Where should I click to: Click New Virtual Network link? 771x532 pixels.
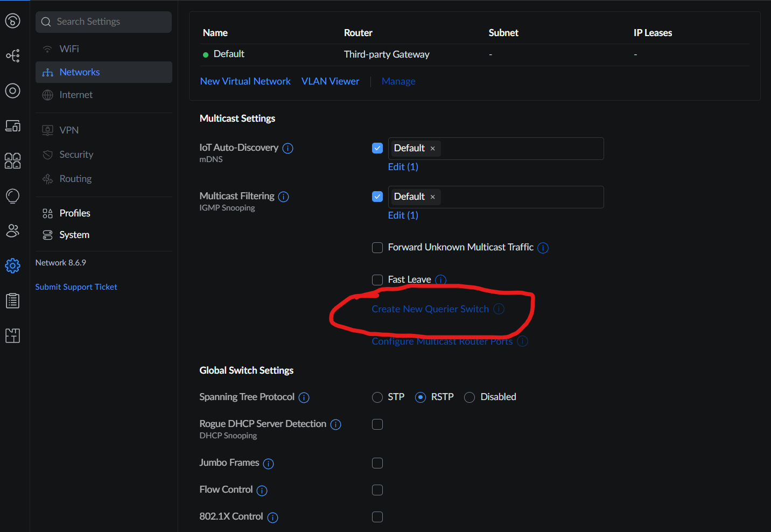click(245, 81)
